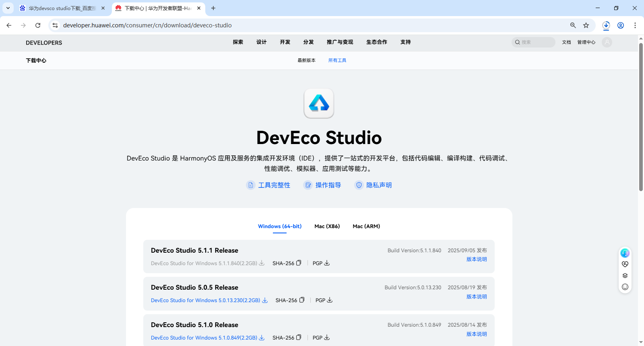Click the 最新版本 sub-navigation item
Image resolution: width=644 pixels, height=346 pixels.
[x=307, y=60]
